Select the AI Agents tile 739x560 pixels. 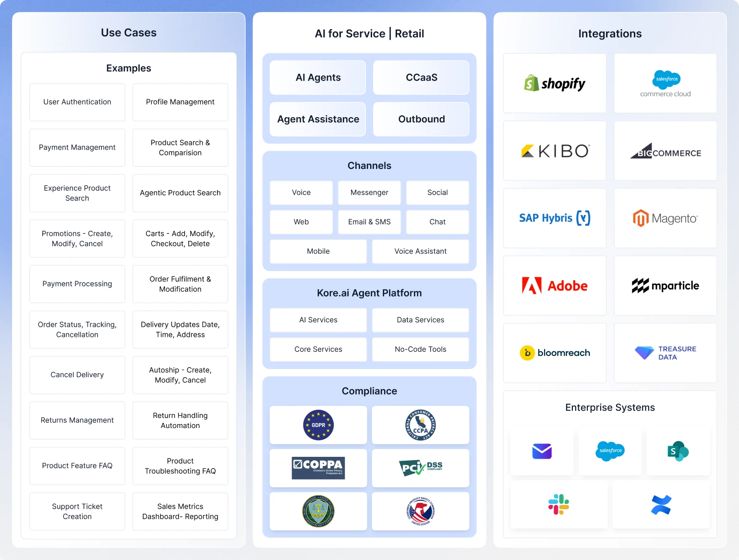(318, 77)
